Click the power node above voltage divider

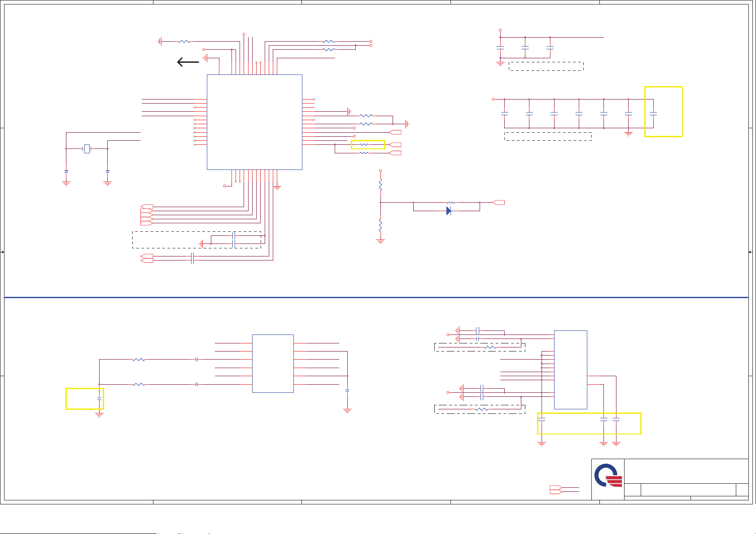[x=380, y=171]
